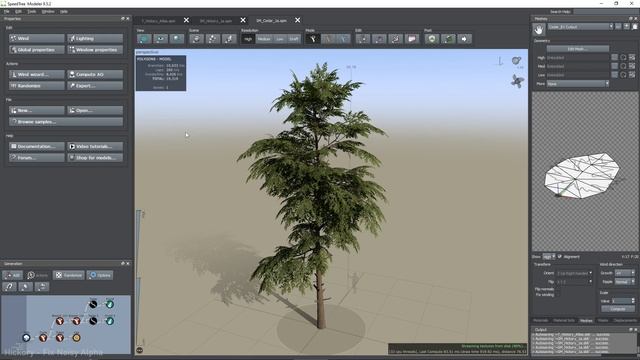Click the reload icon for High mesh
Screen dimensions: 640x360
623,58
